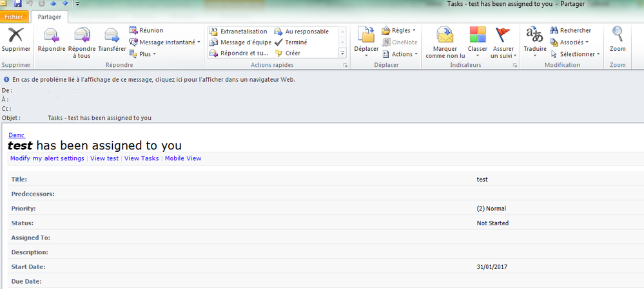
Task: Open the Fichier tab
Action: pos(14,17)
